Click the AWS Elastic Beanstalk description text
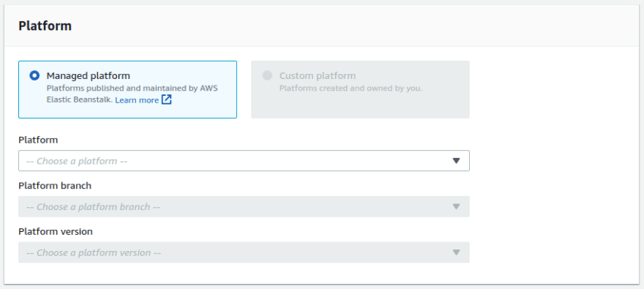Image resolution: width=644 pixels, height=289 pixels. pyautogui.click(x=132, y=94)
